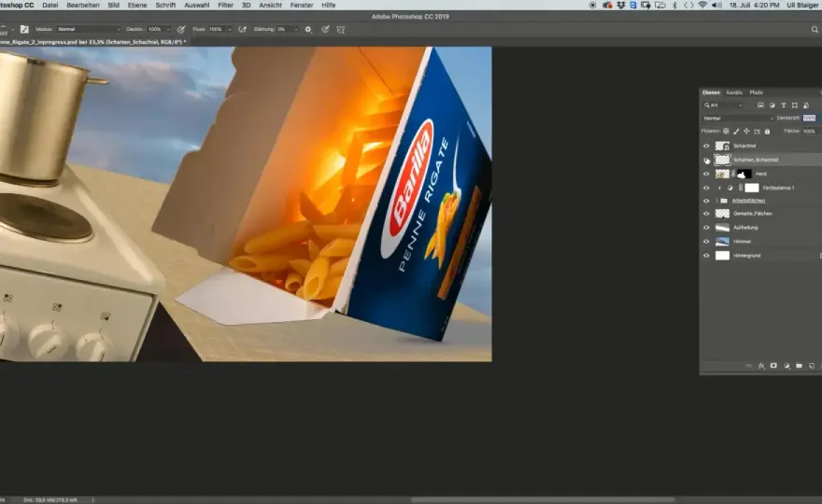Toggle pressure for opacity icon beside Deckkr.
Image resolution: width=822 pixels, height=504 pixels.
point(181,29)
